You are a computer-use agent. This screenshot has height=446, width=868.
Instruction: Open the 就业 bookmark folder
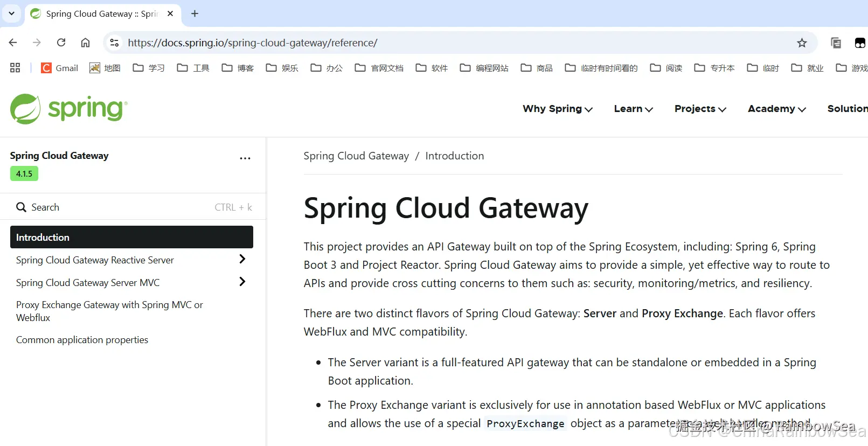(807, 68)
